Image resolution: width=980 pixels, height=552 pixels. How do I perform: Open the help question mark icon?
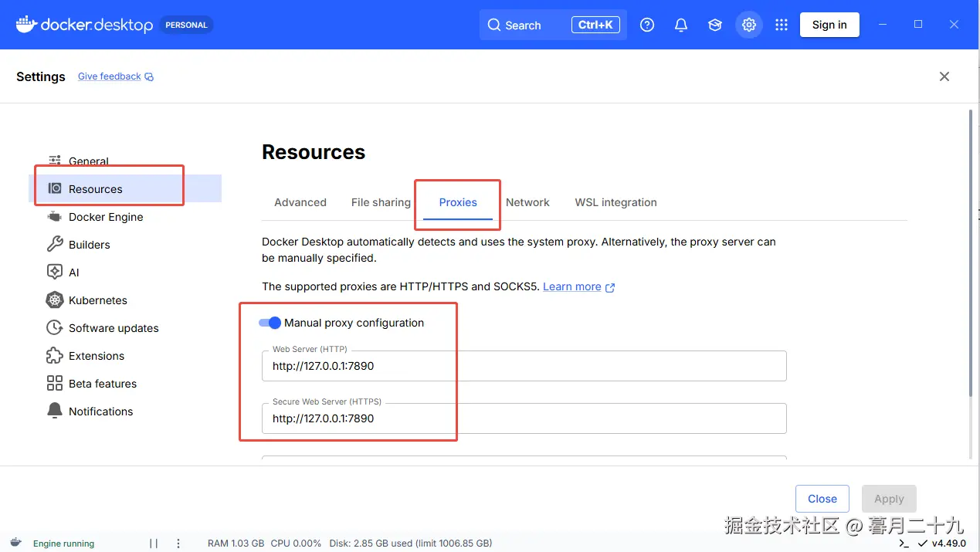coord(647,25)
